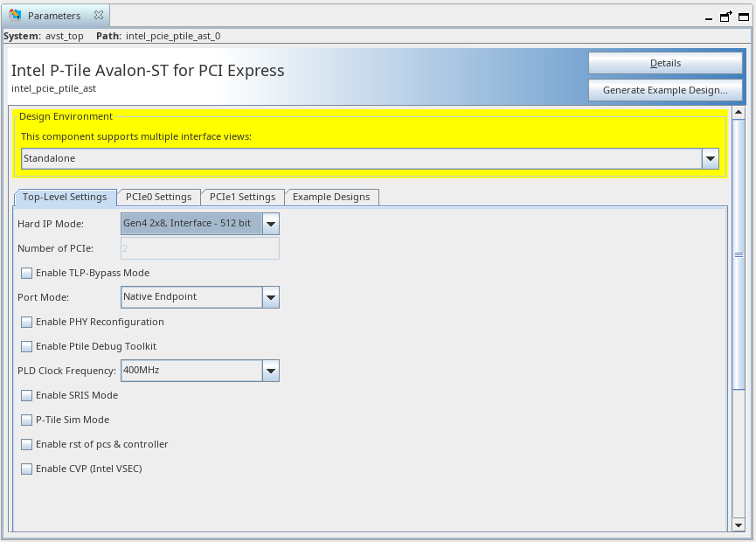This screenshot has height=542, width=756.
Task: Tick the P-Tile Sim Mode checkbox
Action: point(26,420)
